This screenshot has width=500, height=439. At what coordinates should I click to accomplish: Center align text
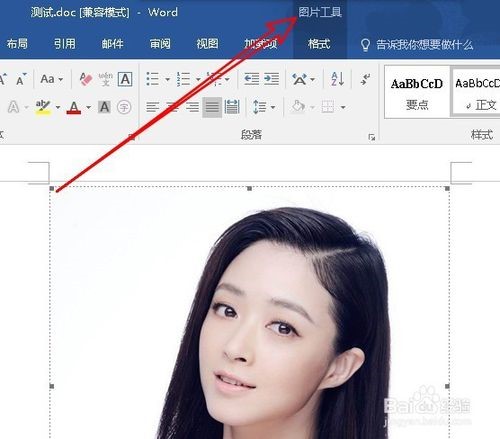tap(172, 107)
